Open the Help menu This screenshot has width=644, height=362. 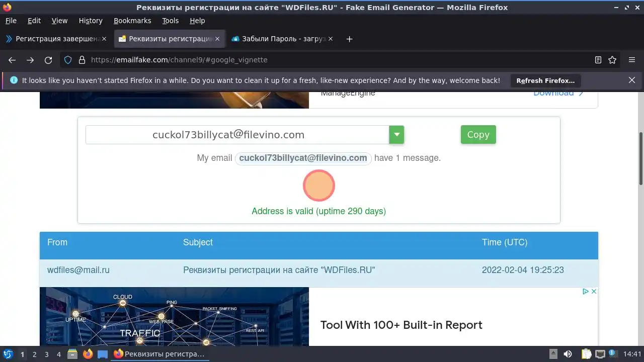click(x=197, y=21)
